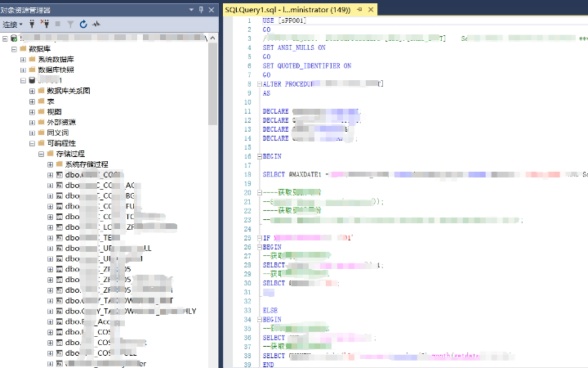Click the END keyword on line 39

tap(268, 365)
